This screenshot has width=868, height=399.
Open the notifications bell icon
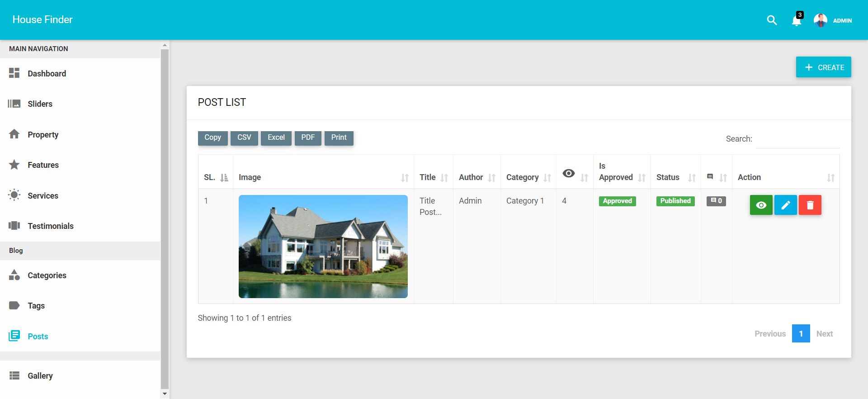(797, 20)
